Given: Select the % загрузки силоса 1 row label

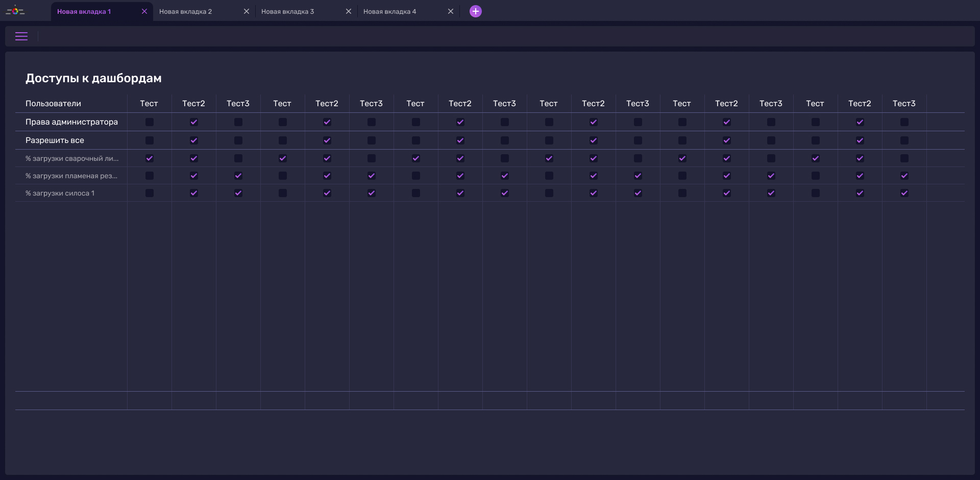Looking at the screenshot, I should pyautogui.click(x=60, y=193).
